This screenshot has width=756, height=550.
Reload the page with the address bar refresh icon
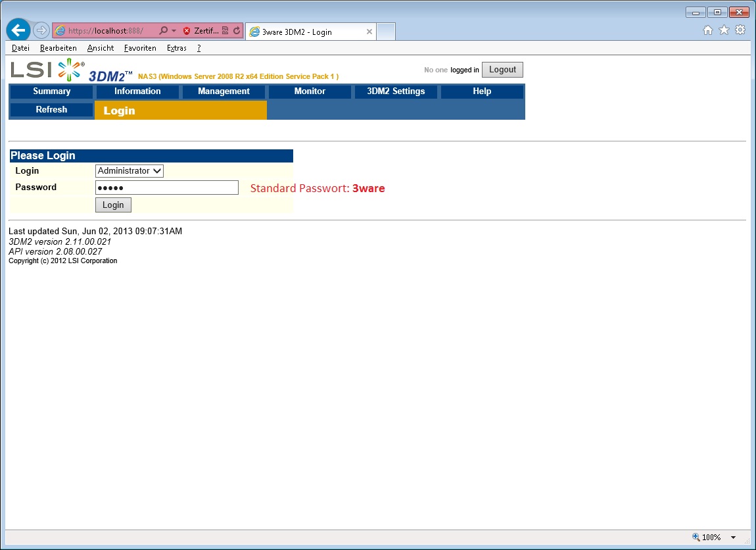pos(237,30)
